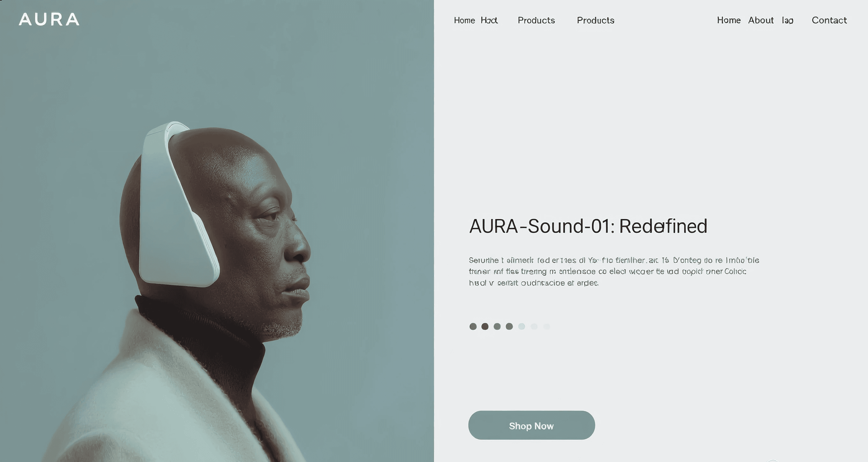
Task: Select the third carousel dot
Action: click(497, 326)
